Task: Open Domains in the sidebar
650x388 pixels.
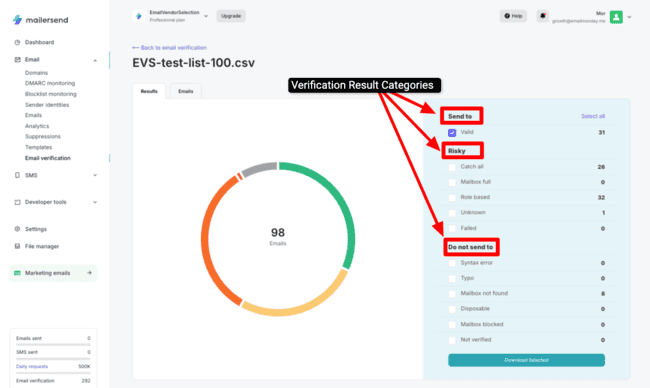Action: point(36,73)
